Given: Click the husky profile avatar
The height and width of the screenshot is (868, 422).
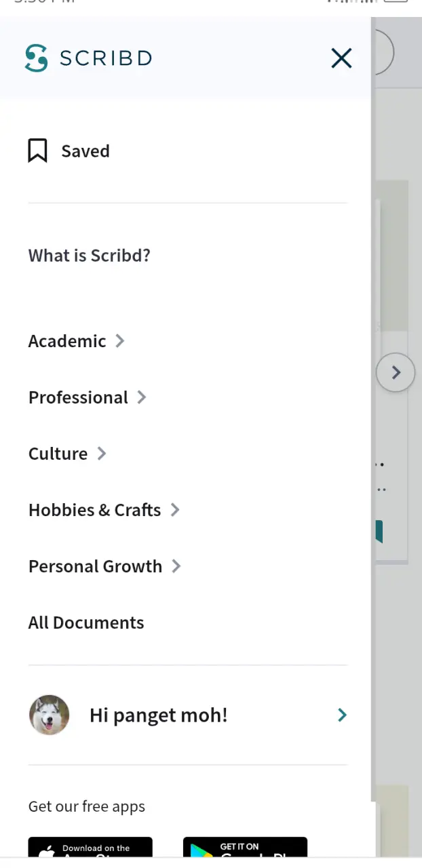Looking at the screenshot, I should (49, 715).
